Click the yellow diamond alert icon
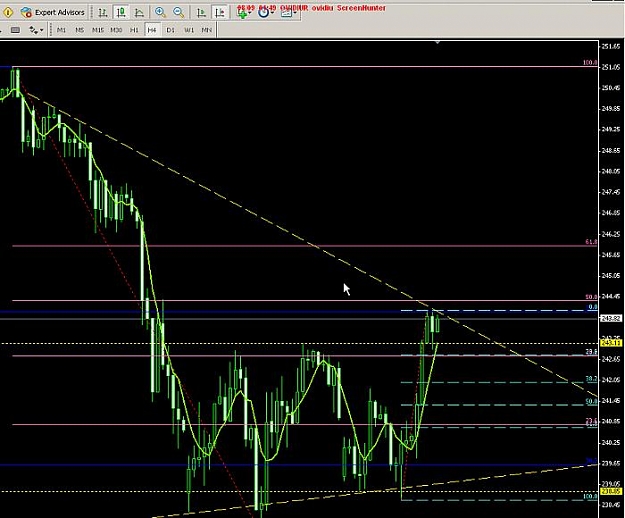The image size is (625, 518). tap(8, 12)
